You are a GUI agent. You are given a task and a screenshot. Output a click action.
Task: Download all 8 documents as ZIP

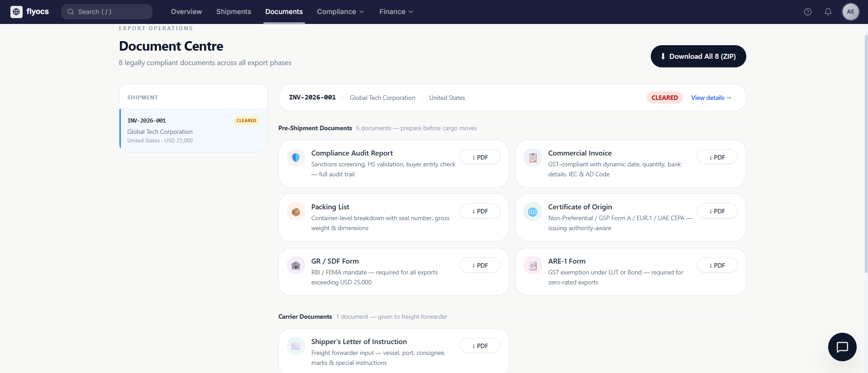click(698, 57)
